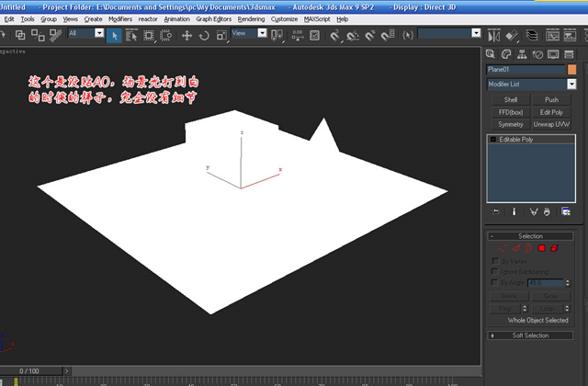Click the Plane01 object color swatch

[x=571, y=70]
